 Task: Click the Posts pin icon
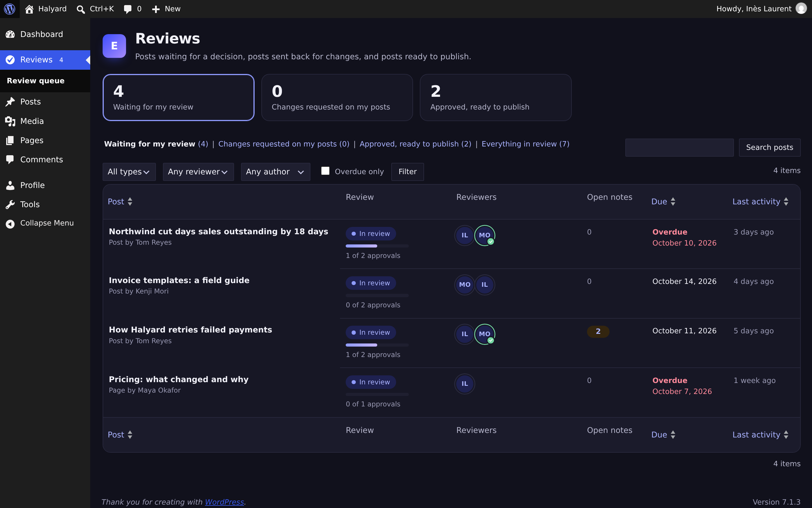[10, 102]
